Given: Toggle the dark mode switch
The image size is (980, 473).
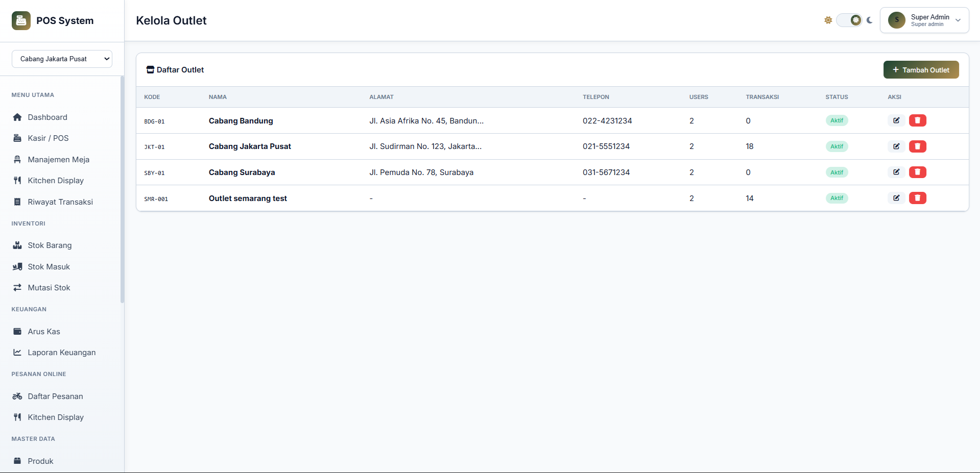Looking at the screenshot, I should pos(849,20).
